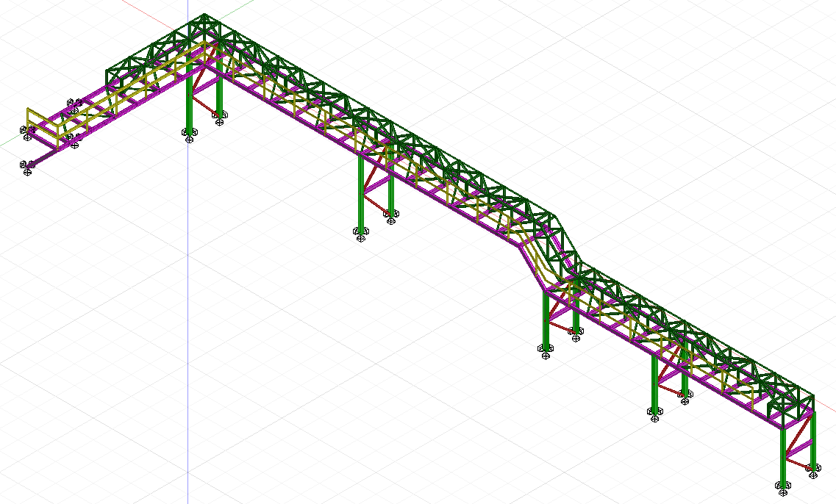Select the peak of the green corner truss tower

(203, 16)
